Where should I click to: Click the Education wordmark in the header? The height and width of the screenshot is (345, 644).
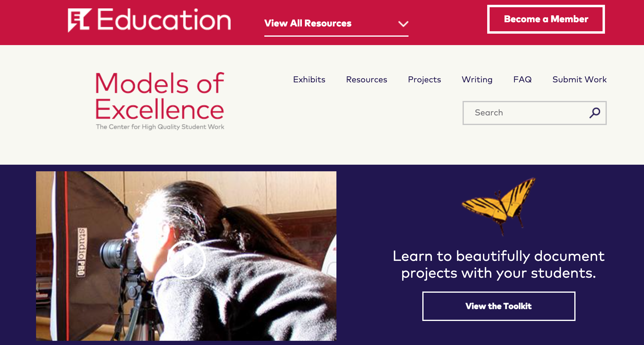tap(164, 20)
